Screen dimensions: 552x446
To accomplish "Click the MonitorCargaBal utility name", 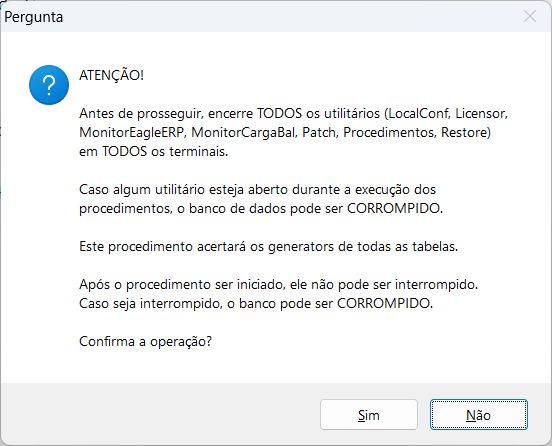I will (244, 132).
